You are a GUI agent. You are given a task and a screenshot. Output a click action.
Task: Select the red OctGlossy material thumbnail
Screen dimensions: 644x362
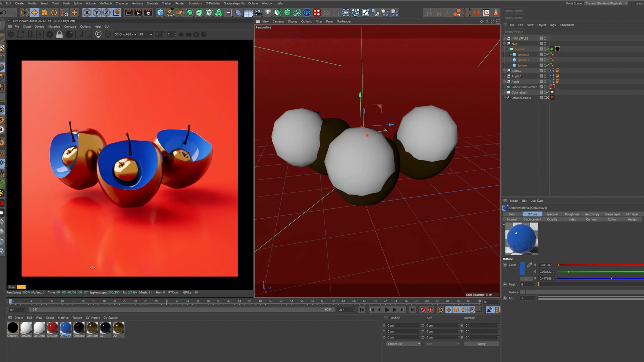tap(52, 328)
